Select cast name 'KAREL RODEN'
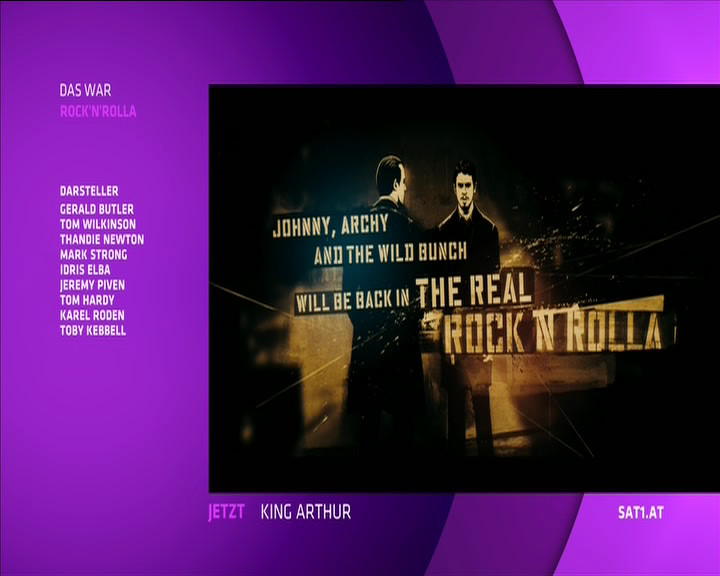Image resolution: width=720 pixels, height=576 pixels. pyautogui.click(x=92, y=315)
